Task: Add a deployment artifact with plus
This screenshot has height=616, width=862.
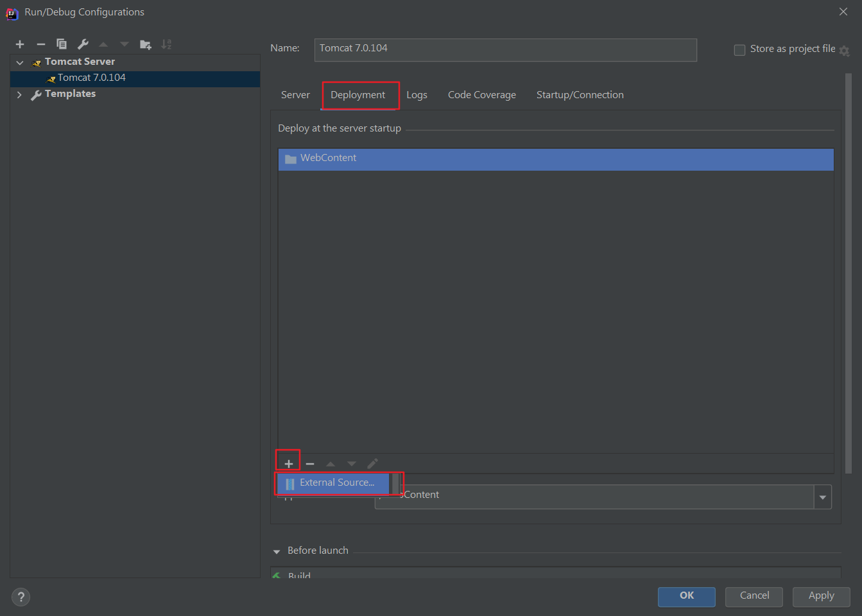Action: pyautogui.click(x=289, y=463)
